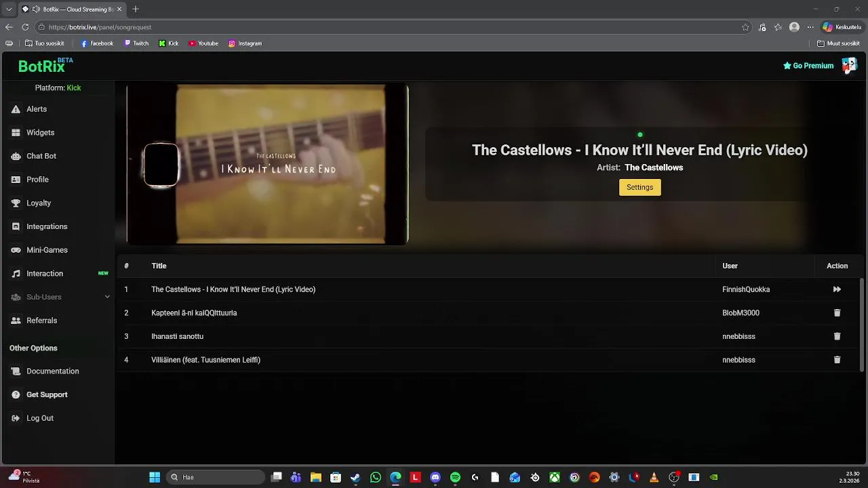Open song request Settings button
The width and height of the screenshot is (868, 488).
[639, 187]
